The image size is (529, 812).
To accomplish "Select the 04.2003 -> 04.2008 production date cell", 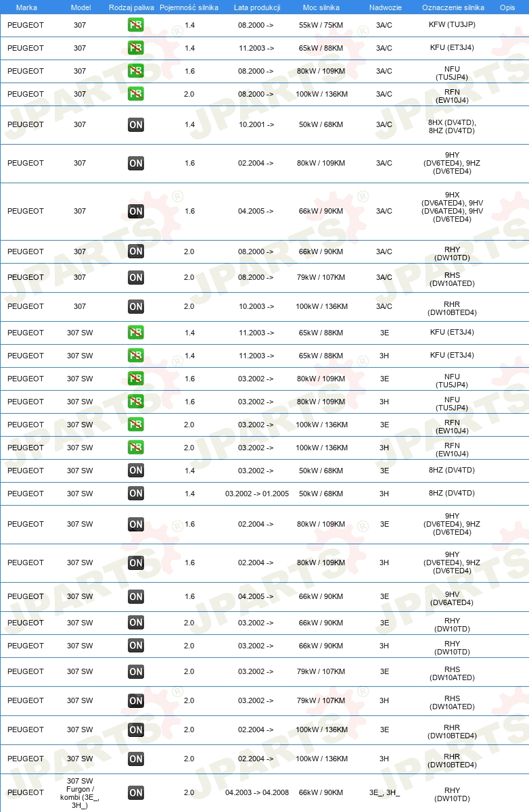I will (257, 792).
